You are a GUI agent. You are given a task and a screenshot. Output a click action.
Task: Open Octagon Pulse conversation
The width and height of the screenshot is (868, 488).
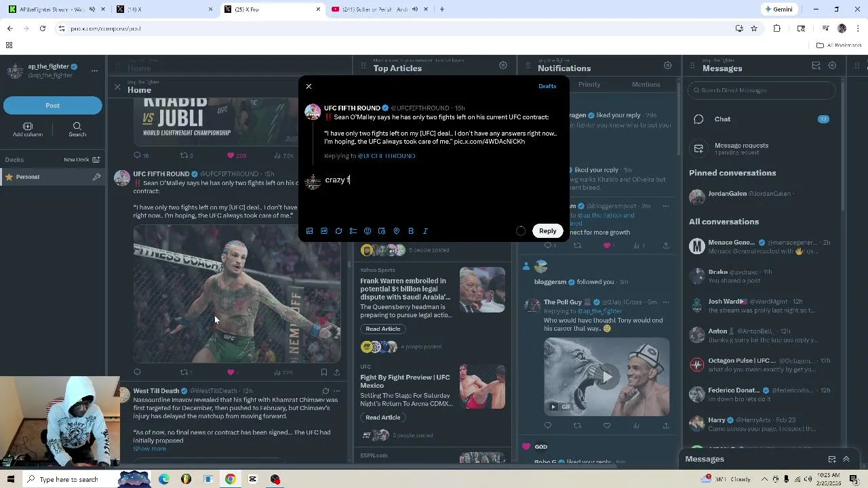pos(762,365)
